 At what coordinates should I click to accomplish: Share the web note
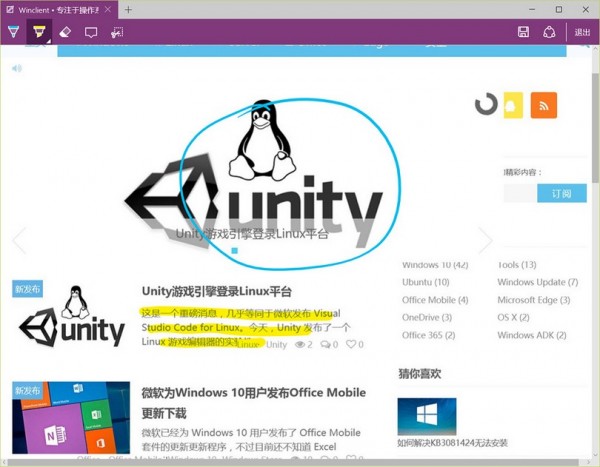point(549,32)
